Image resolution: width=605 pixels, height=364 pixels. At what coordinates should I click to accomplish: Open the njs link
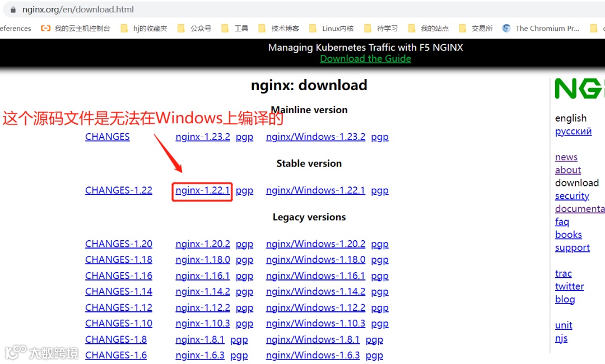[561, 339]
